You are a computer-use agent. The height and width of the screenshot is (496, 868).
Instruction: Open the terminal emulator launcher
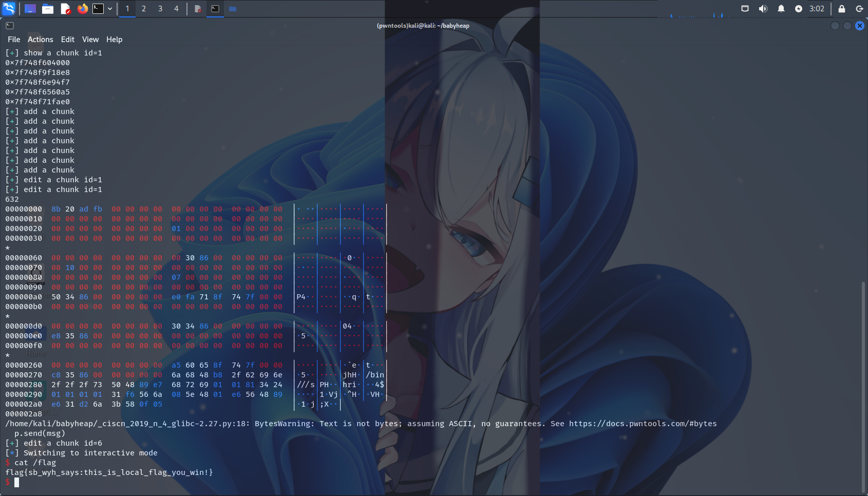98,9
